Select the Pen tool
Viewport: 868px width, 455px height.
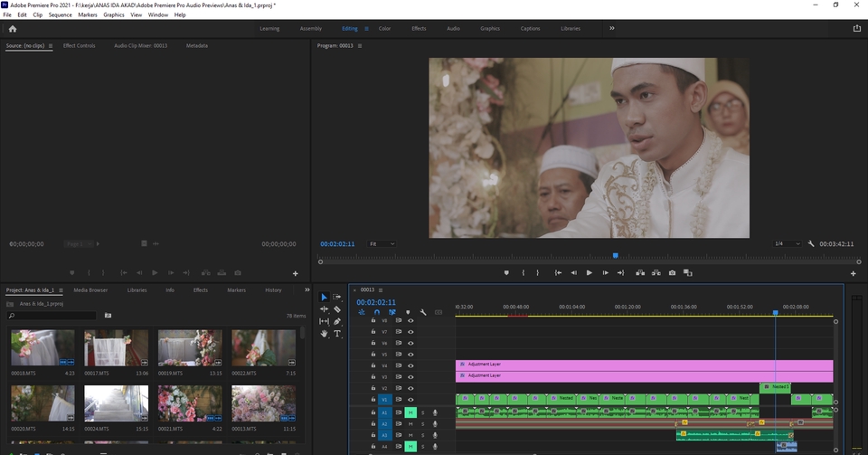click(337, 321)
